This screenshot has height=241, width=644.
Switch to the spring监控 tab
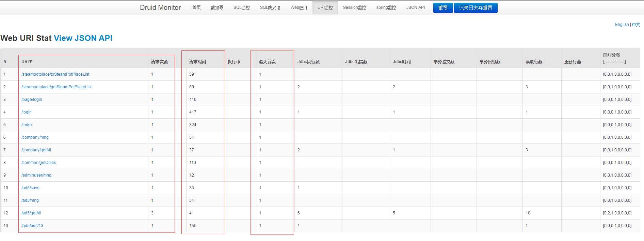[x=386, y=7]
